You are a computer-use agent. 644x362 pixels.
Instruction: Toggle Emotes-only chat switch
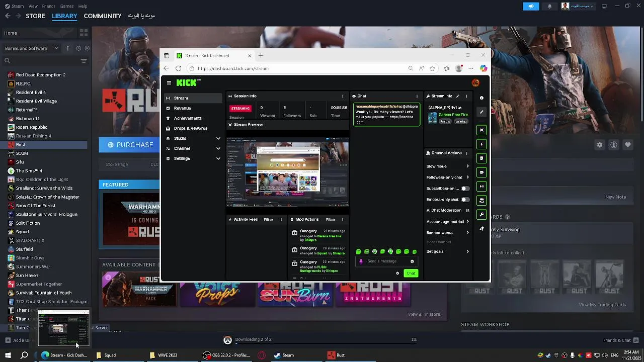tap(465, 200)
